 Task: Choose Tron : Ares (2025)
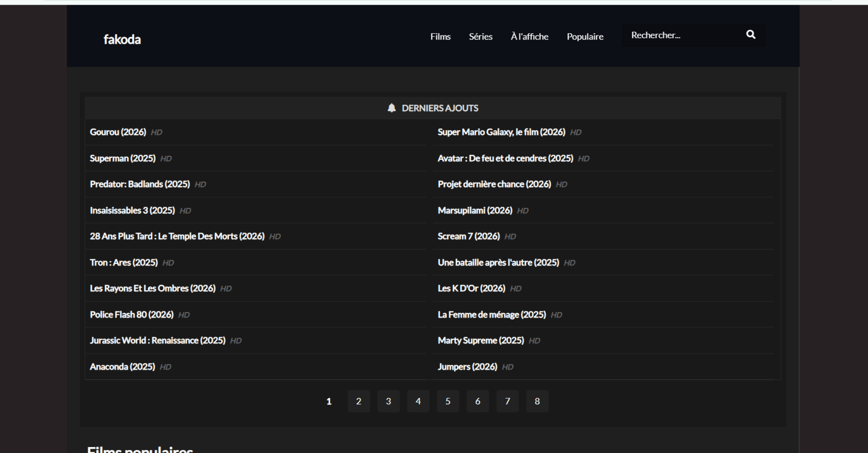(124, 263)
